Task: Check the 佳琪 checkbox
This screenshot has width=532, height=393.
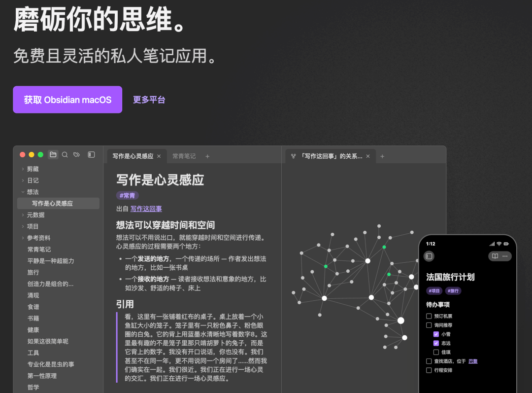Action: (x=436, y=352)
